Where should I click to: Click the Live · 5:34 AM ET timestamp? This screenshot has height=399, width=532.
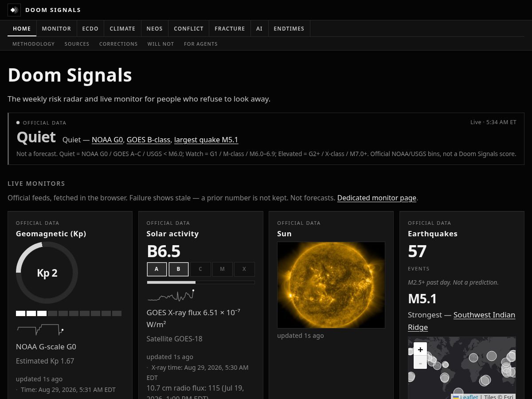coord(493,122)
